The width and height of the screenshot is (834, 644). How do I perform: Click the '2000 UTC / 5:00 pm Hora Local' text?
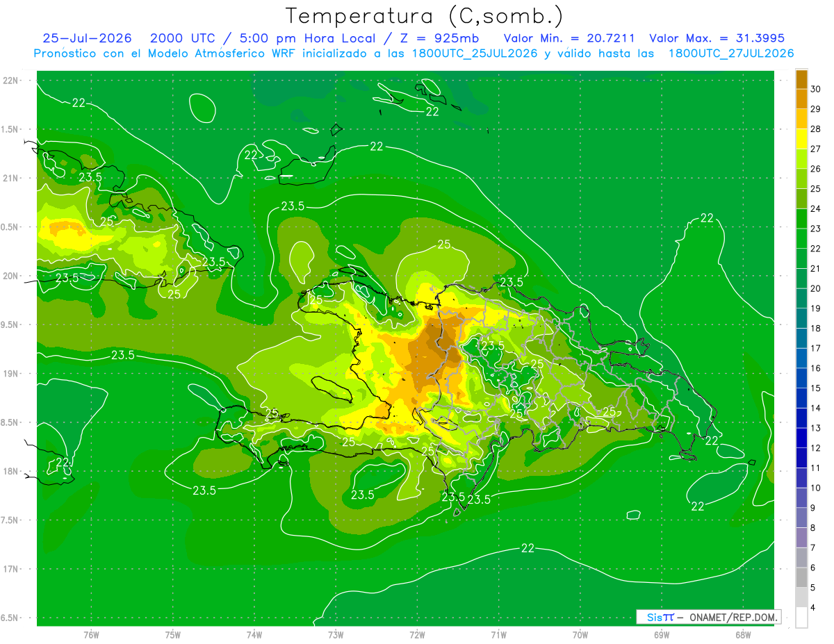[x=263, y=38]
